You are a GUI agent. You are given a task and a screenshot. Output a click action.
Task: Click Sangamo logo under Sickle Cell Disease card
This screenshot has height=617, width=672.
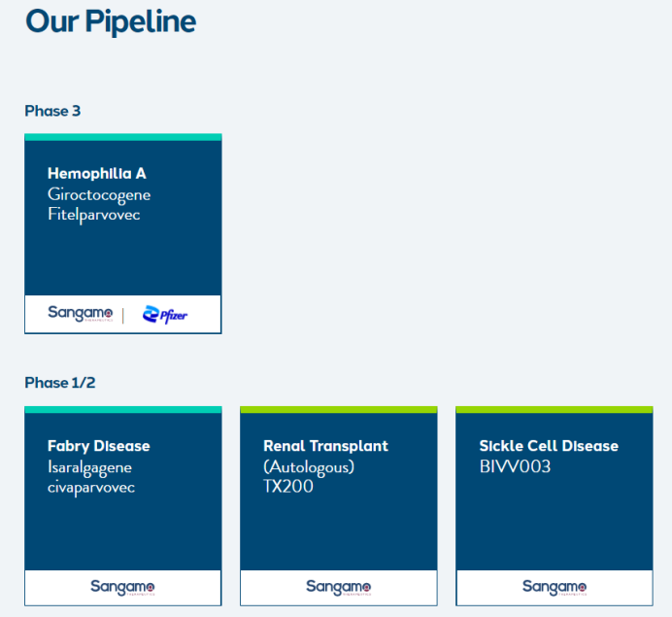click(554, 587)
